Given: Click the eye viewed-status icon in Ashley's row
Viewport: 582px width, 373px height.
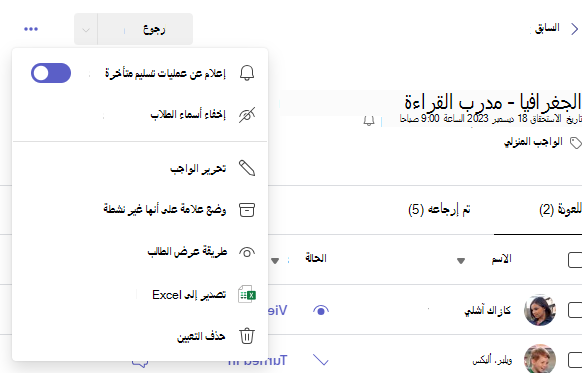Looking at the screenshot, I should point(321,310).
